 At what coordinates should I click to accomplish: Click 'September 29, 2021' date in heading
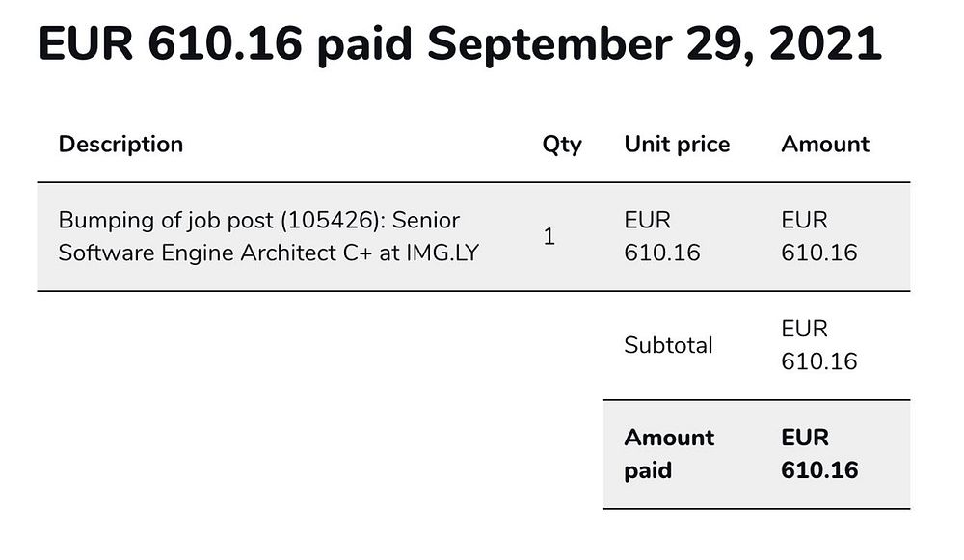(x=655, y=44)
